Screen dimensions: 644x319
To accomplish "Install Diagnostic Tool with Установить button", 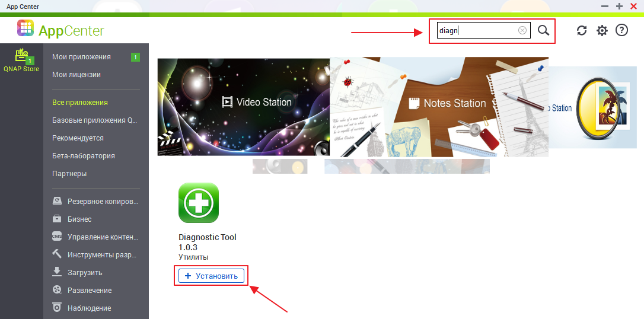I will pos(211,276).
